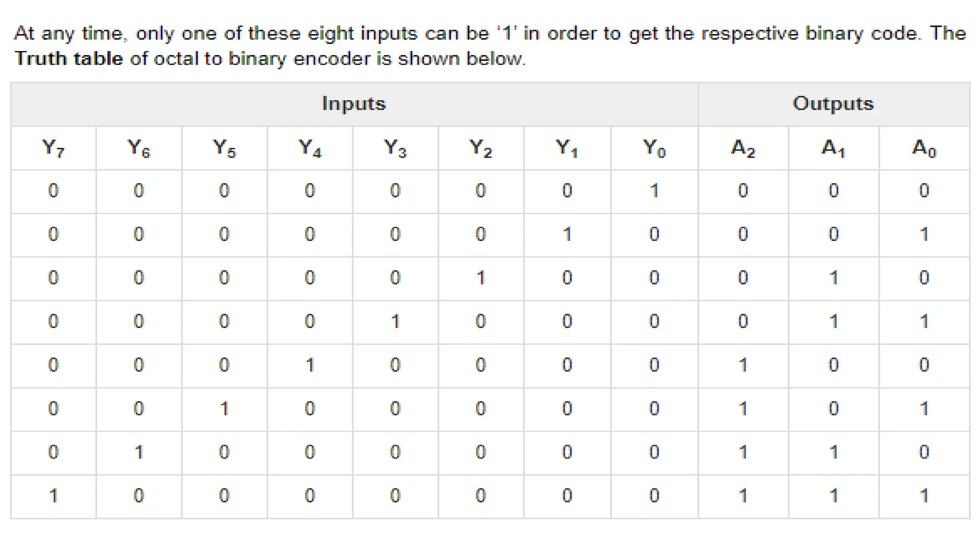The image size is (980, 551).
Task: Click the bold 'Truth table' text
Action: point(69,58)
